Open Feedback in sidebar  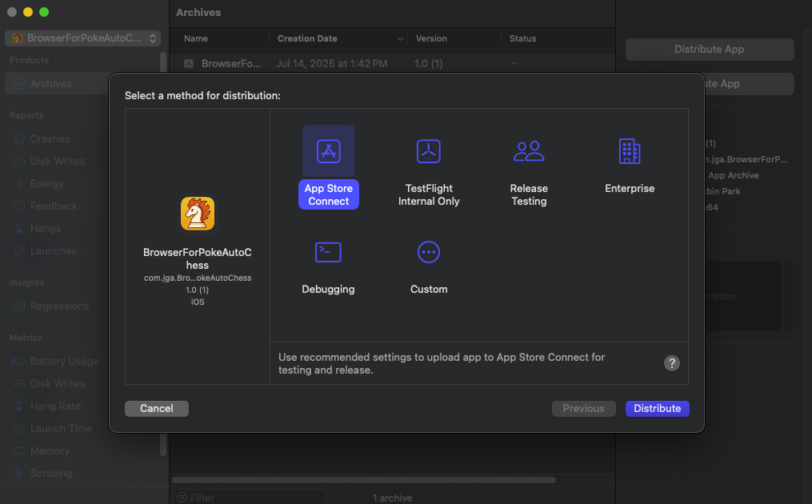pos(54,206)
